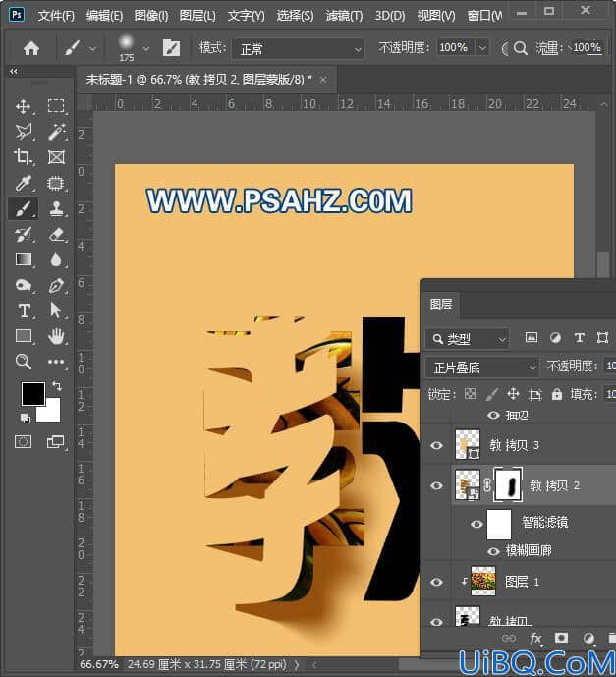This screenshot has height=677, width=616.
Task: Toggle Quick Mask mode
Action: coord(23,441)
